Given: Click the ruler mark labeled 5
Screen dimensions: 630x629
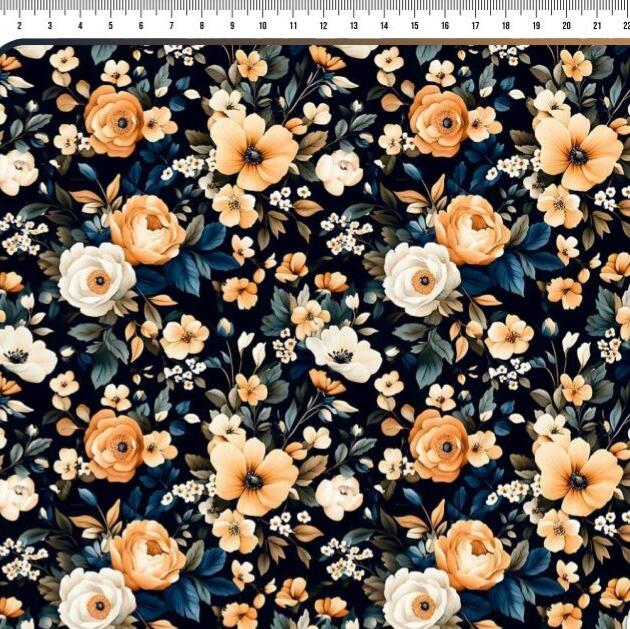Looking at the screenshot, I should [110, 26].
